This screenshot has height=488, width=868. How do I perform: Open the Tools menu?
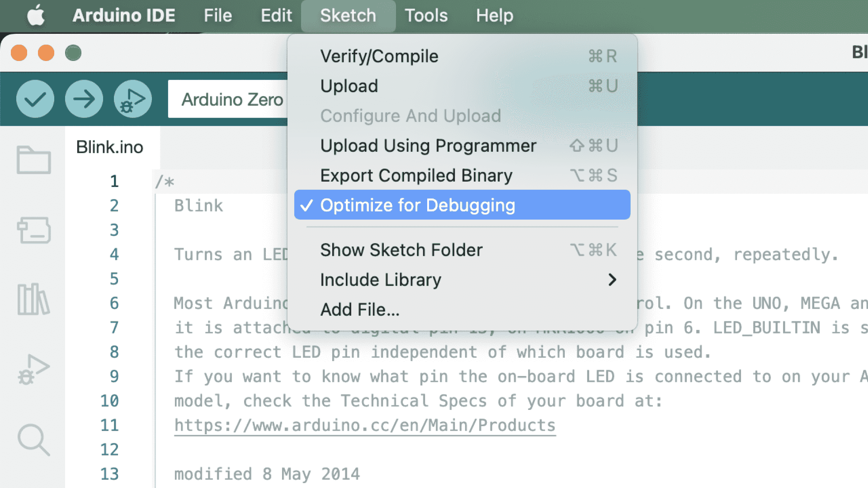tap(426, 15)
